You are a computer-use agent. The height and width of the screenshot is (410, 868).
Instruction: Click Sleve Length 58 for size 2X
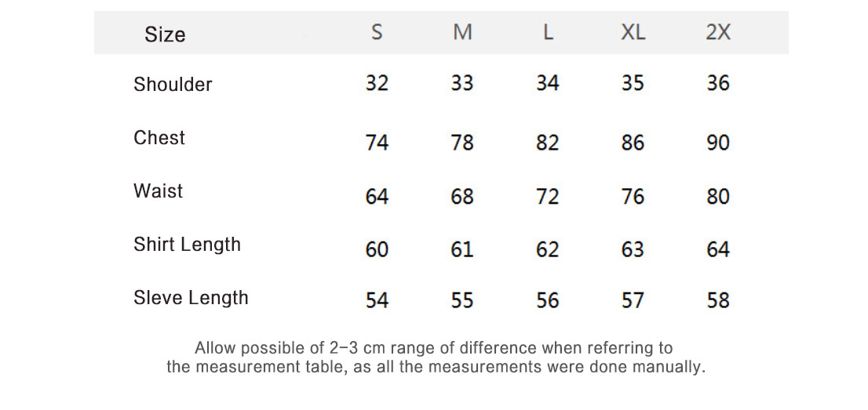718,300
